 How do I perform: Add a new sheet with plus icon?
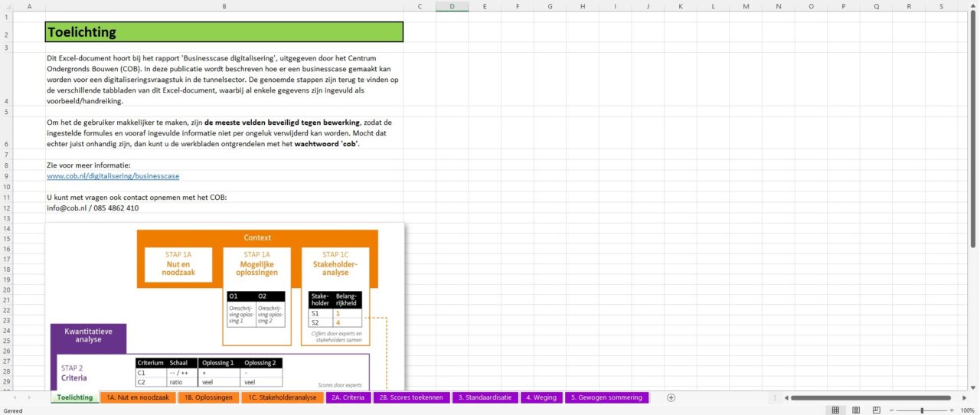(x=671, y=397)
